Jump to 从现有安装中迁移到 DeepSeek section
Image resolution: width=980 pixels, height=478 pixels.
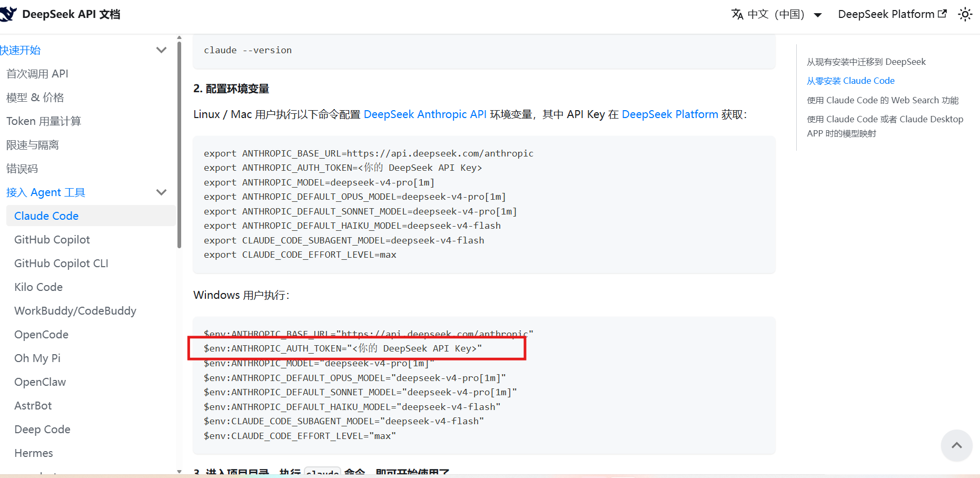pos(866,62)
